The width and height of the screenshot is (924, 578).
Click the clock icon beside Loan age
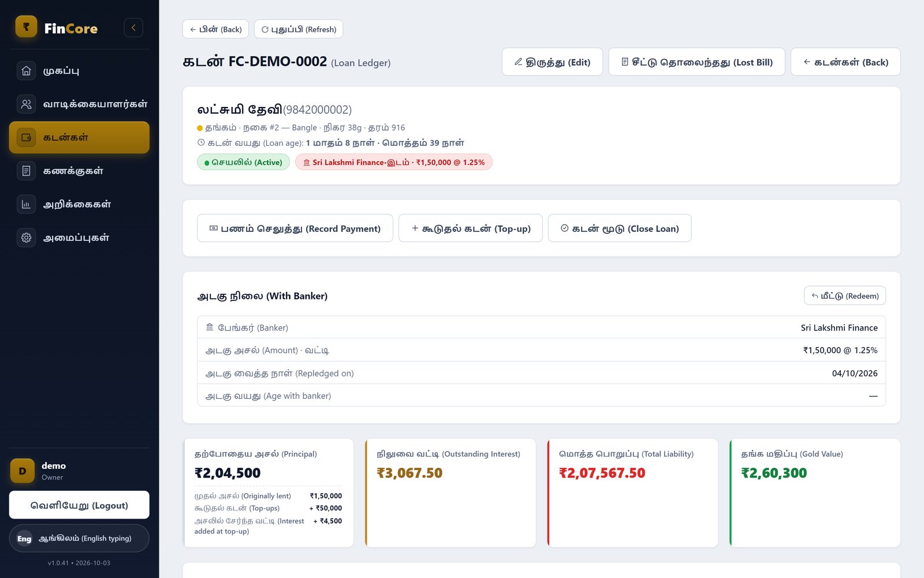tap(201, 142)
